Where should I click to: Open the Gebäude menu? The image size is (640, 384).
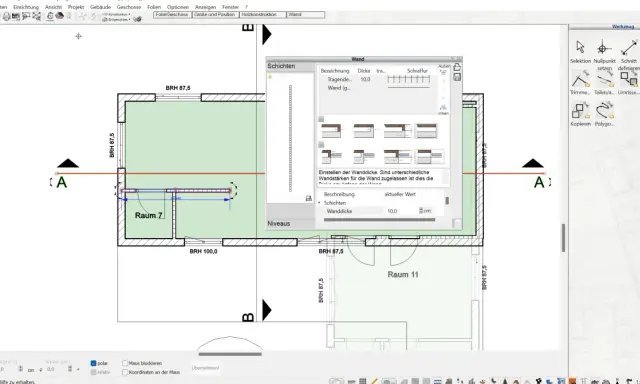coord(100,7)
